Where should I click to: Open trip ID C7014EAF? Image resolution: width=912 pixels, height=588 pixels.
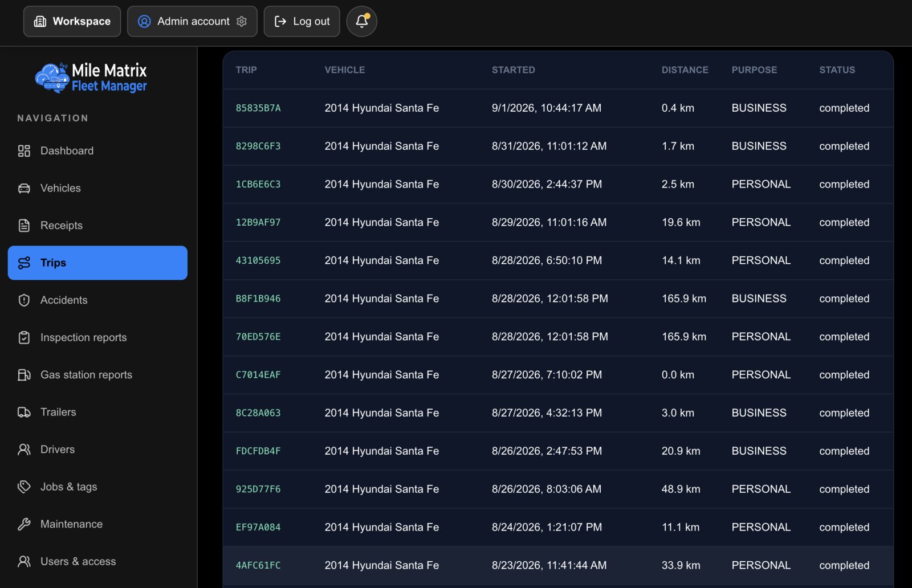[x=258, y=375]
